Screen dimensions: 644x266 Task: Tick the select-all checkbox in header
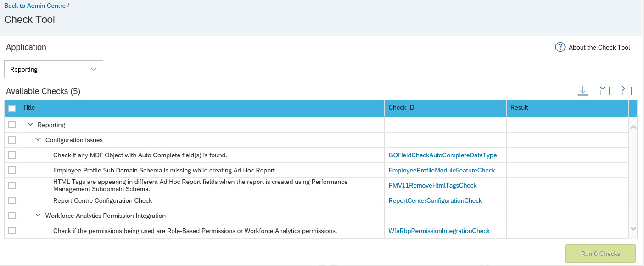[12, 109]
